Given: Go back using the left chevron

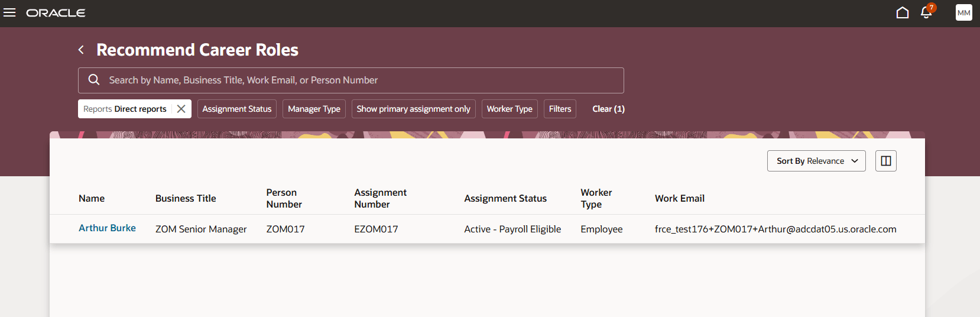Looking at the screenshot, I should [x=81, y=50].
